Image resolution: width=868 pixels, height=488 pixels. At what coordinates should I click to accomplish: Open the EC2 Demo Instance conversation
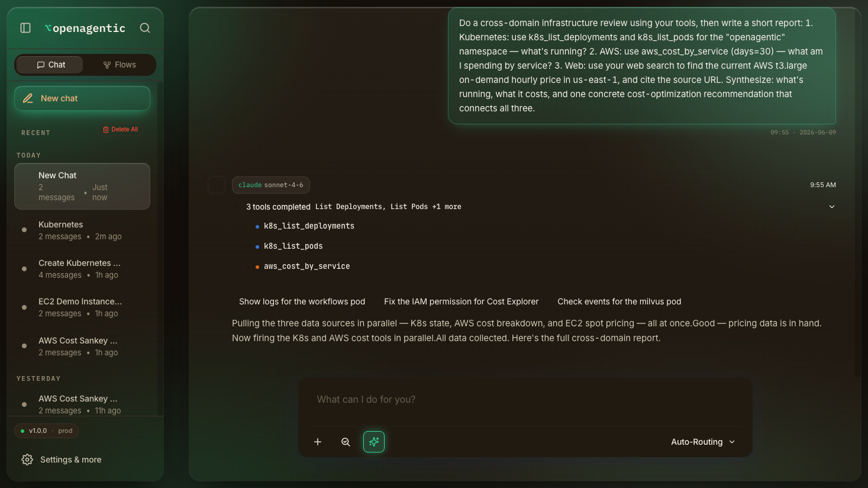(82, 307)
